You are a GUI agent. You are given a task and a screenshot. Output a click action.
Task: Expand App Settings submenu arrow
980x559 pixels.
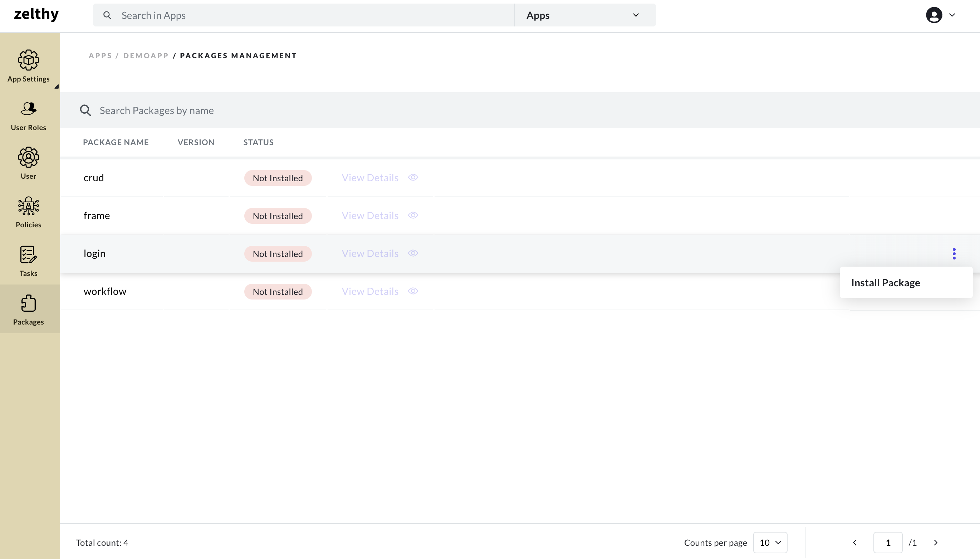[x=57, y=86]
